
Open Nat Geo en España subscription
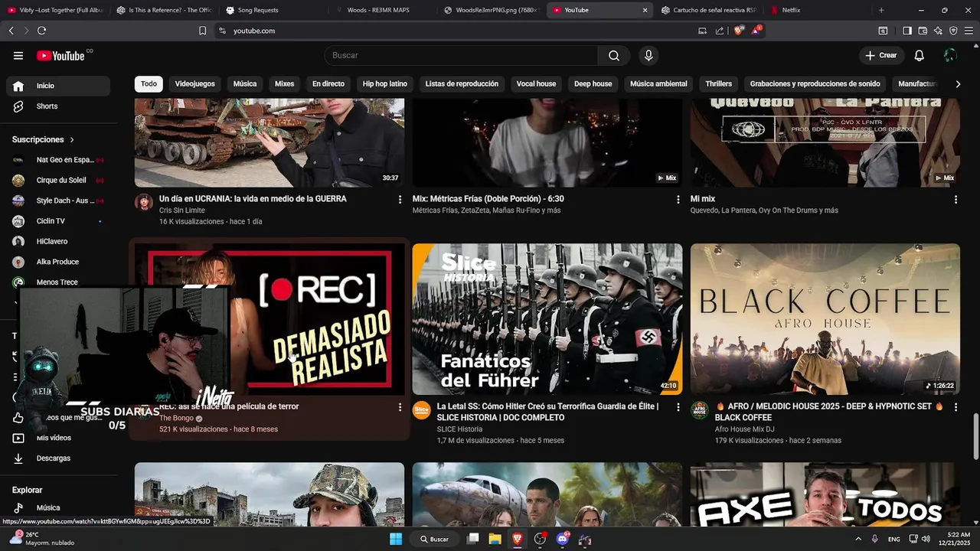coord(58,160)
